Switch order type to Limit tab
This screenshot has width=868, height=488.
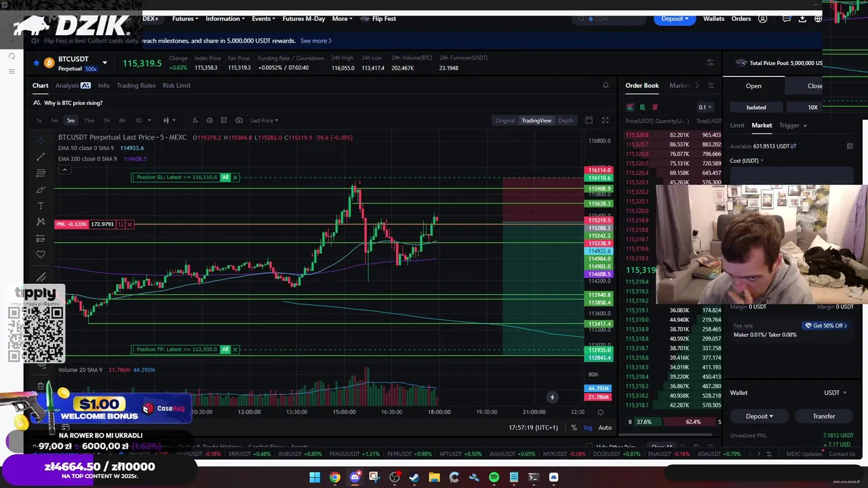coord(737,125)
